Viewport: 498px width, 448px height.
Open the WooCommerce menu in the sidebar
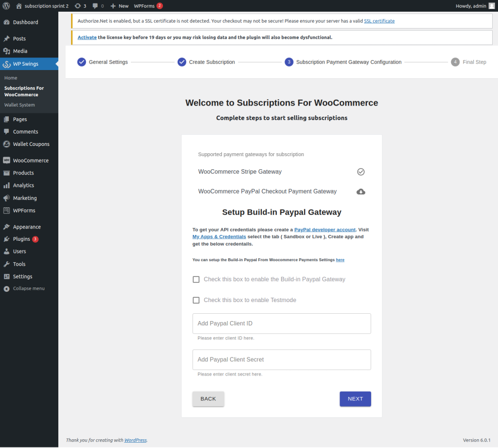[31, 160]
